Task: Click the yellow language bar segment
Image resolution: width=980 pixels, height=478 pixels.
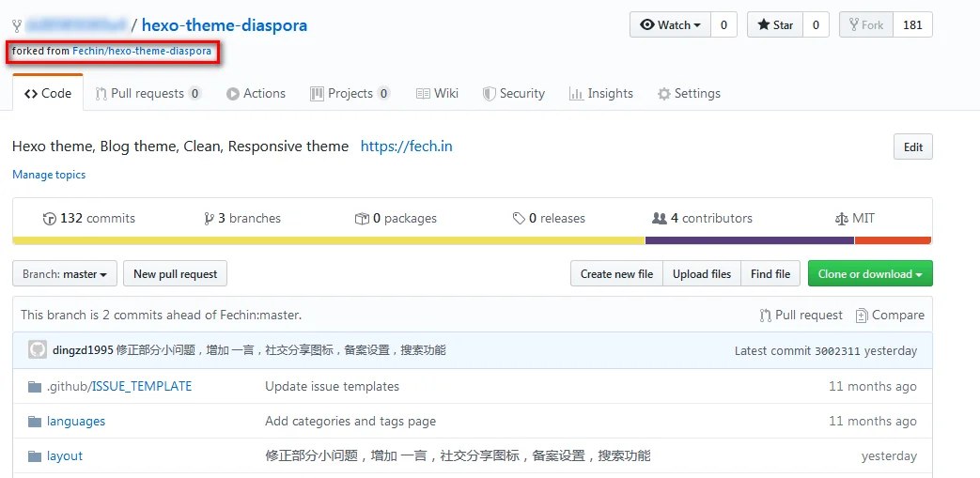Action: pyautogui.click(x=329, y=240)
